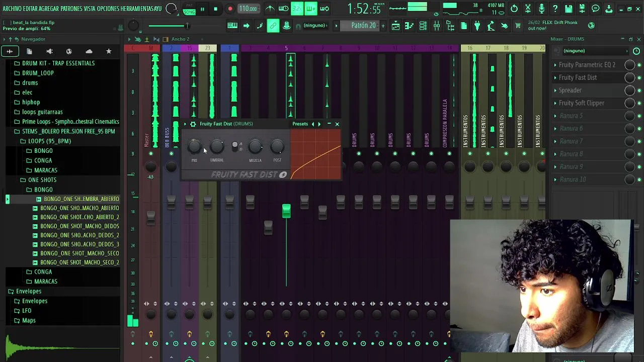This screenshot has width=644, height=362.
Task: Open Fruity Parametric EQ 2 slot
Action: (x=587, y=65)
